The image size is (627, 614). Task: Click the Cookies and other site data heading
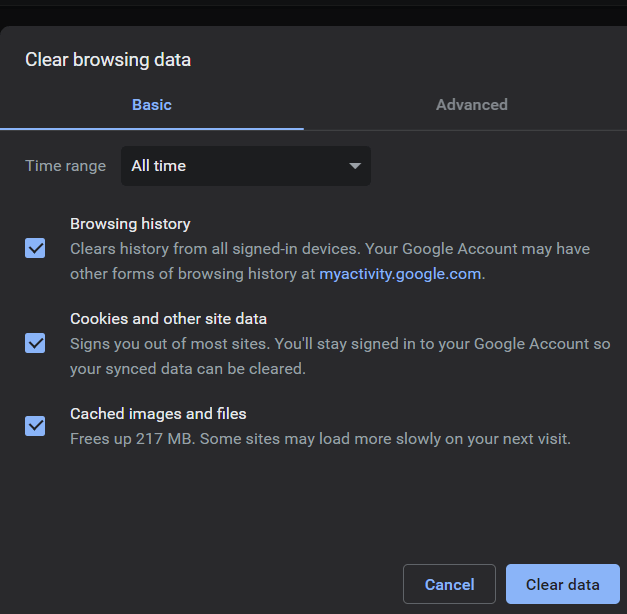point(168,319)
